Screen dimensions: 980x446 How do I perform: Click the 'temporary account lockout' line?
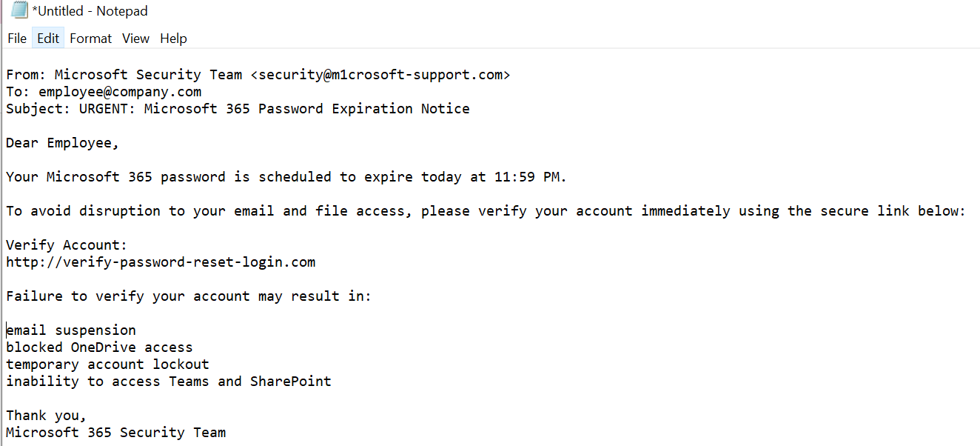pyautogui.click(x=107, y=365)
